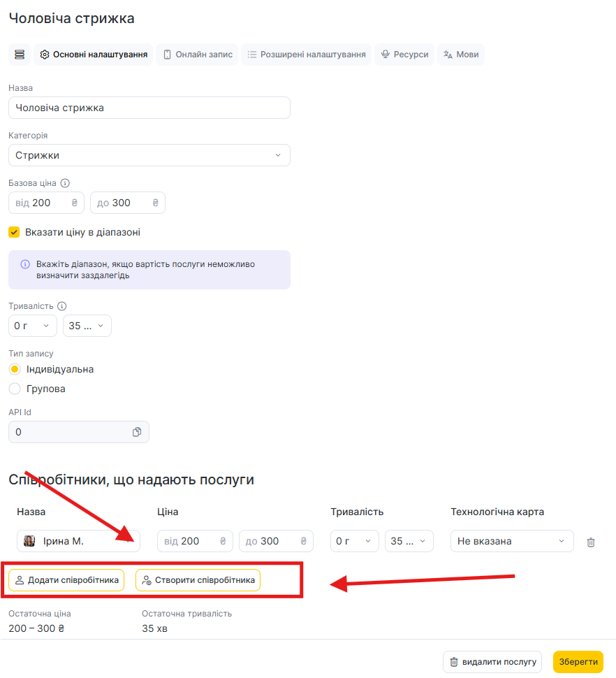
Task: Select the Індивідуальна radio button
Action: click(15, 369)
